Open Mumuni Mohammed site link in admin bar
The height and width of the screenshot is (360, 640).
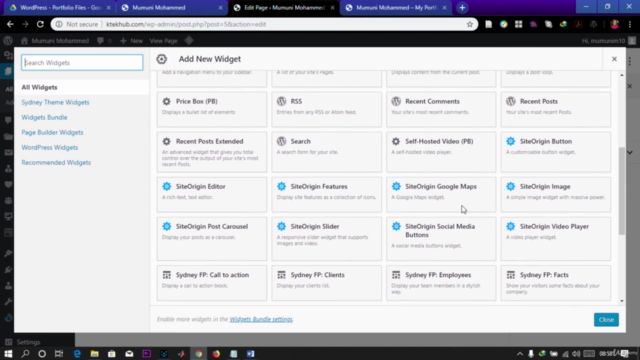pyautogui.click(x=55, y=41)
